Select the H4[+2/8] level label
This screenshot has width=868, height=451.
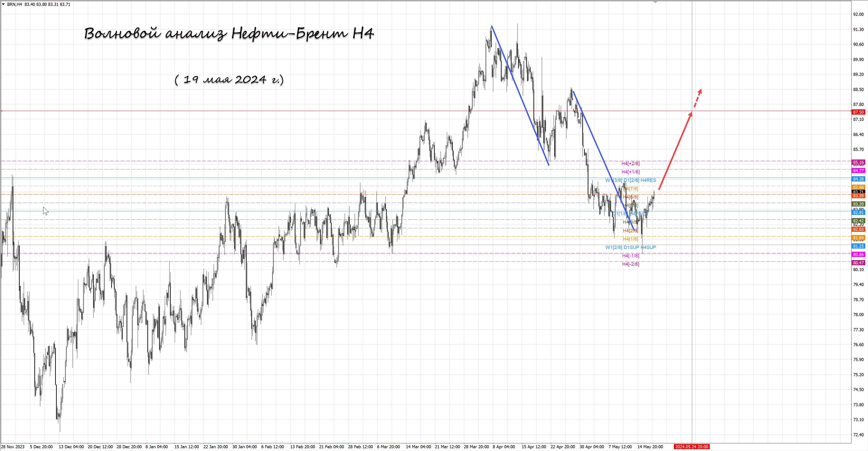pos(630,164)
